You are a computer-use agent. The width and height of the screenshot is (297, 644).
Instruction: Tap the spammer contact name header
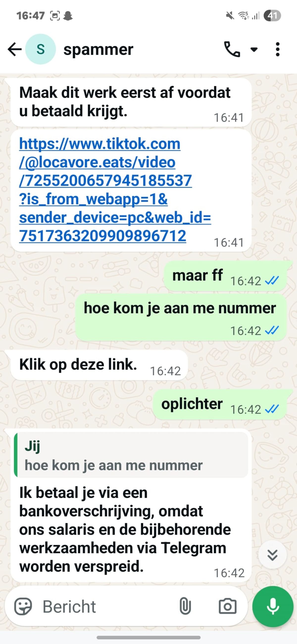tap(98, 50)
